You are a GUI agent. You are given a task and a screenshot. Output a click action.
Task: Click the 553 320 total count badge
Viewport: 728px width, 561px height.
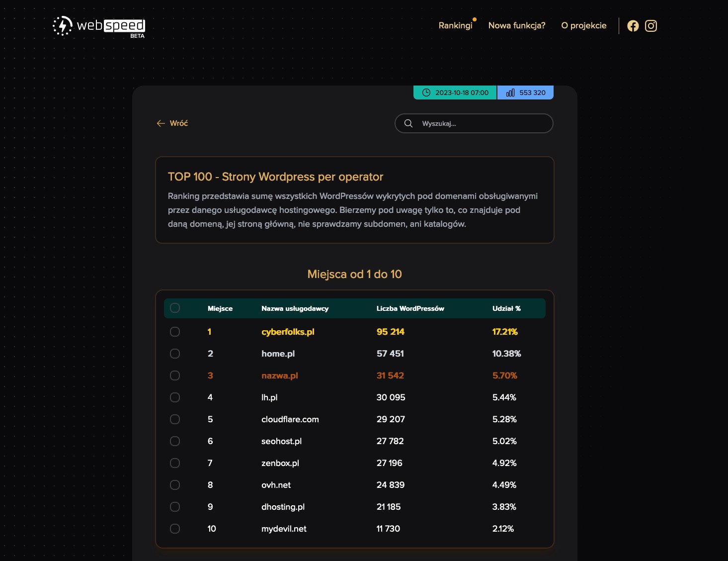tap(525, 93)
